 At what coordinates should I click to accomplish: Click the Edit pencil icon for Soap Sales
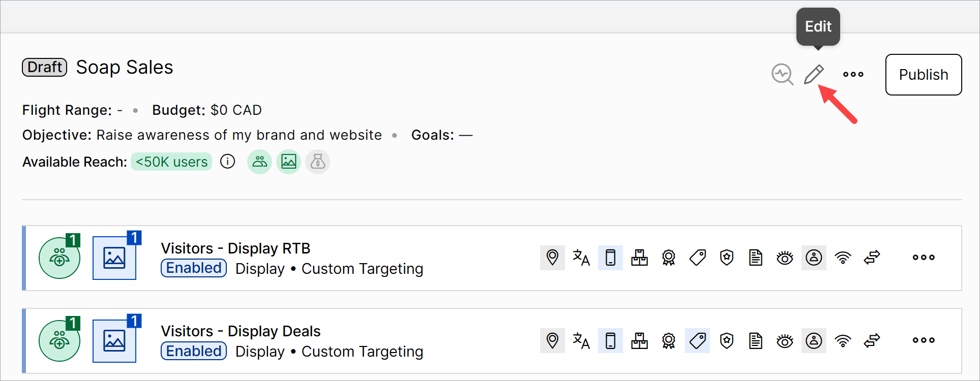(814, 75)
